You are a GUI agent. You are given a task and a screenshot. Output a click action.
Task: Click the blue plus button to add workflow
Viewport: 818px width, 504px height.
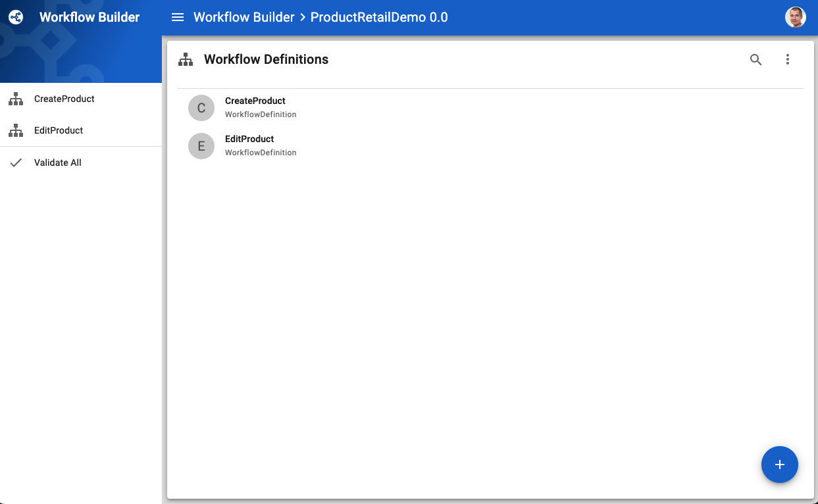pos(779,465)
